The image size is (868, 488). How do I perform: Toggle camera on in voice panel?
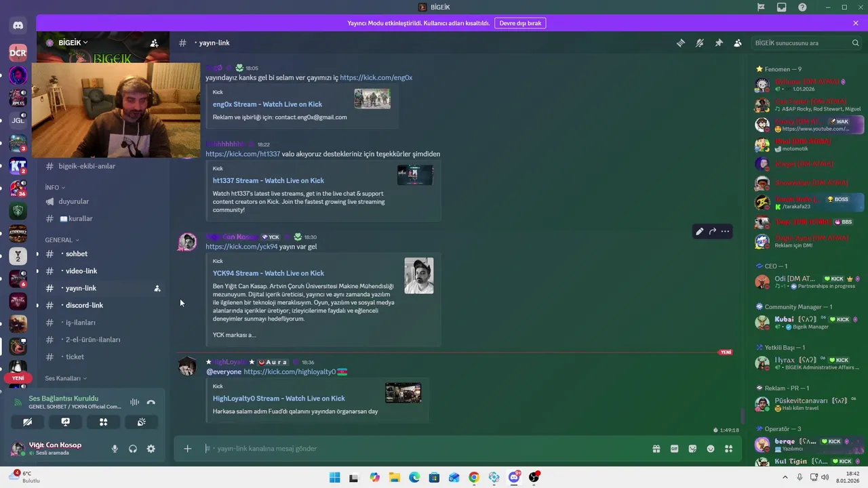pos(27,422)
